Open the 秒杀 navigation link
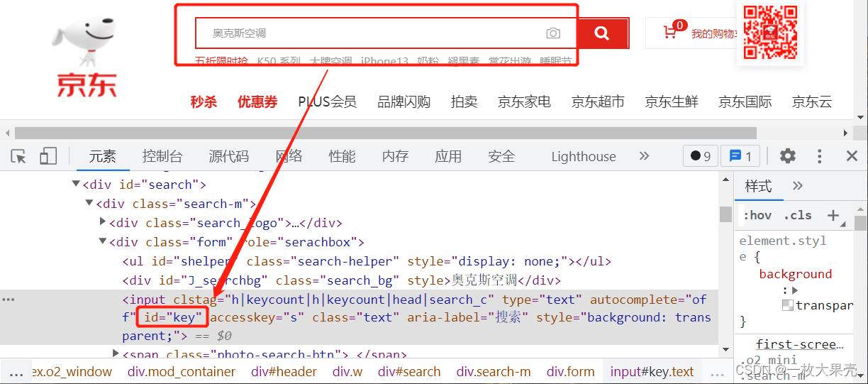 [204, 102]
